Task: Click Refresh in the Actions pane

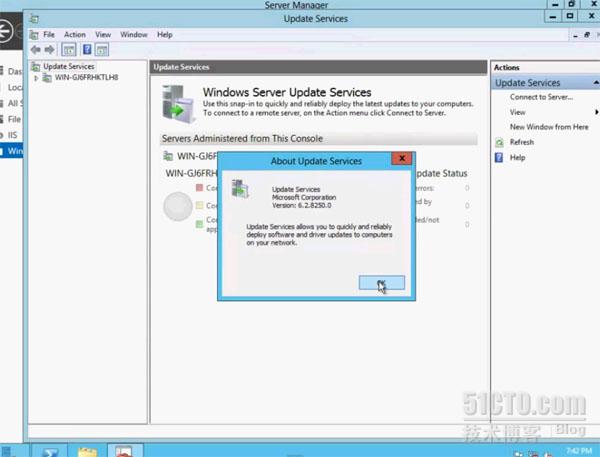Action: (522, 142)
